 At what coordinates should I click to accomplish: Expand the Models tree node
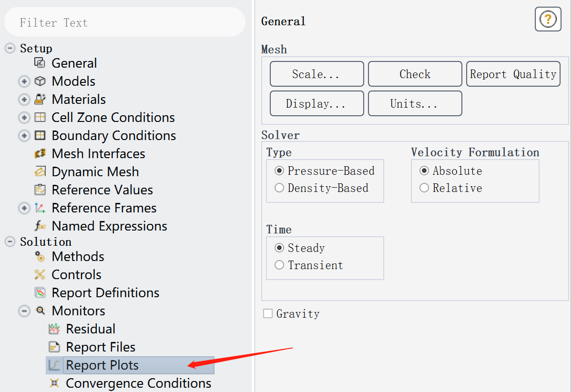point(24,81)
